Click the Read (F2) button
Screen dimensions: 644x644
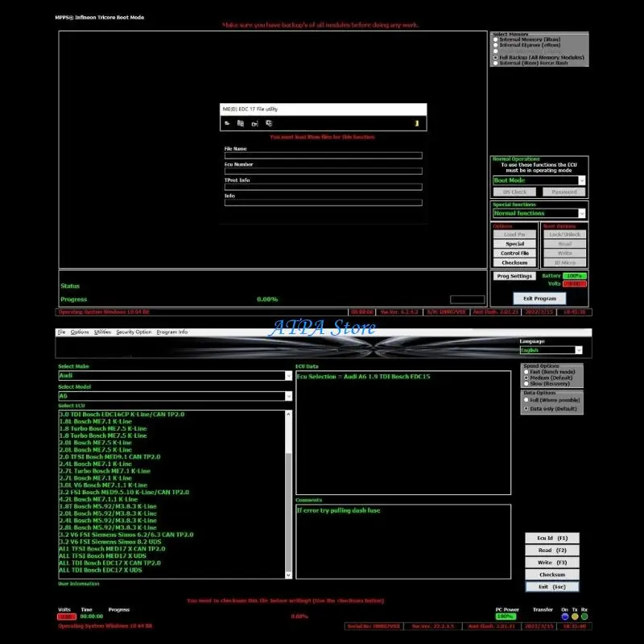click(x=552, y=551)
